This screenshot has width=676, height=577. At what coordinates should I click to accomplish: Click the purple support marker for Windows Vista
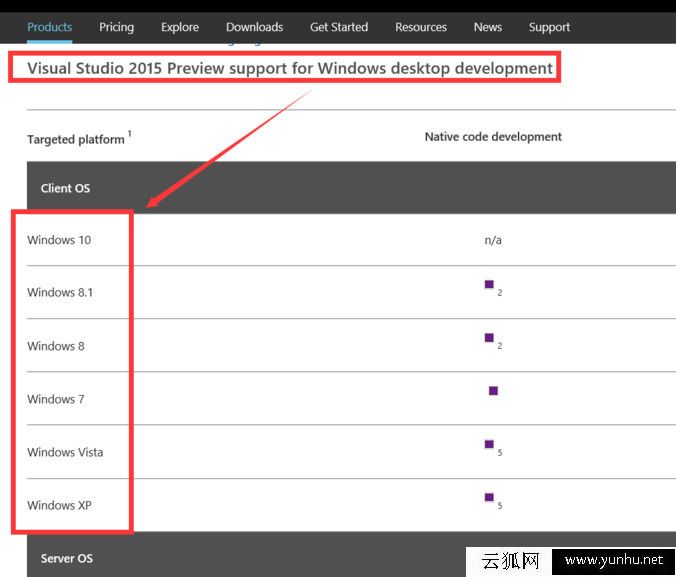click(x=489, y=444)
